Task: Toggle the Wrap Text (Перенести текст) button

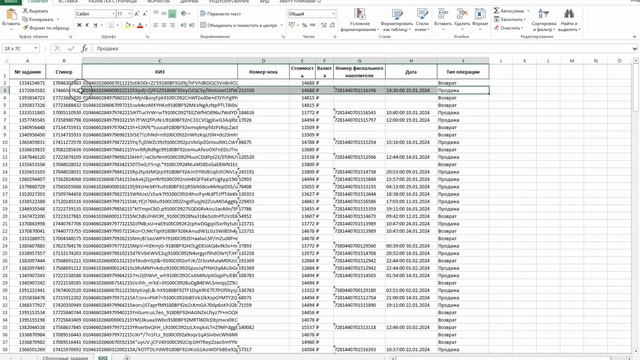Action: 221,14
